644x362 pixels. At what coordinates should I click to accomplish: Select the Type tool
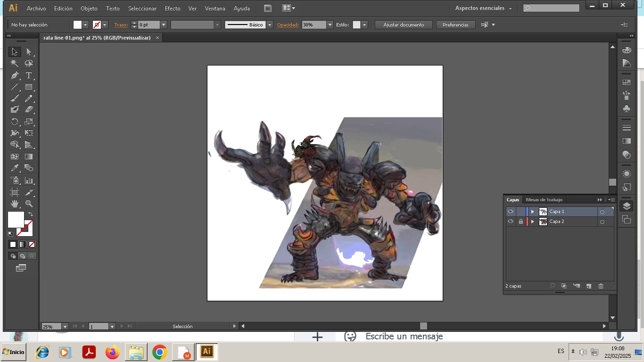pos(29,75)
